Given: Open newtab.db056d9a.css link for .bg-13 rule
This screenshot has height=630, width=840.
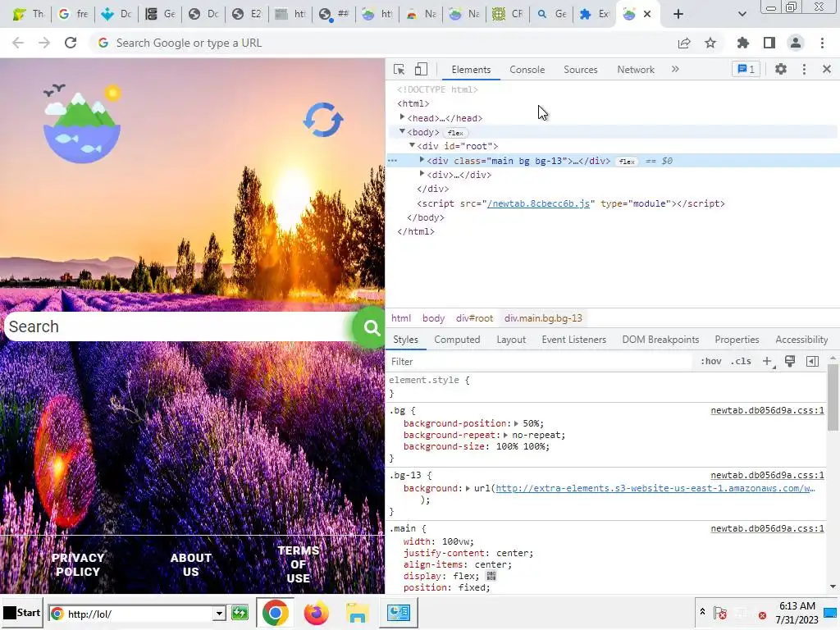Looking at the screenshot, I should click(767, 476).
